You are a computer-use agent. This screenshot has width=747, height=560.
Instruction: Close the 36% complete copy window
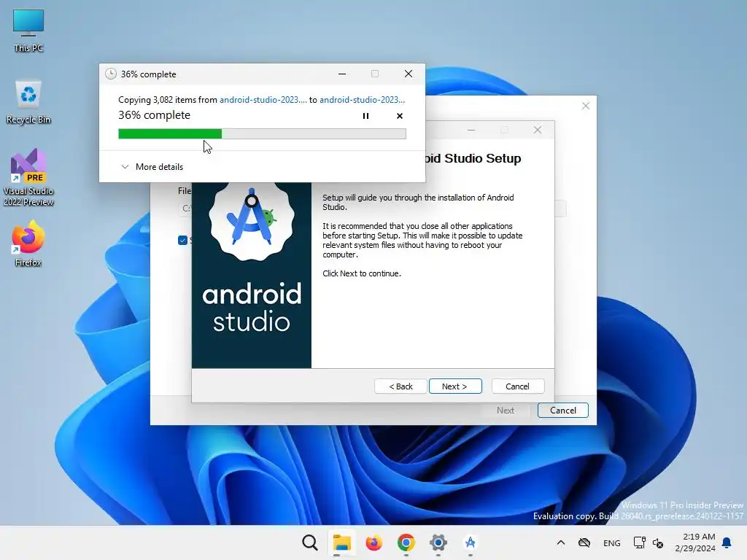(409, 74)
